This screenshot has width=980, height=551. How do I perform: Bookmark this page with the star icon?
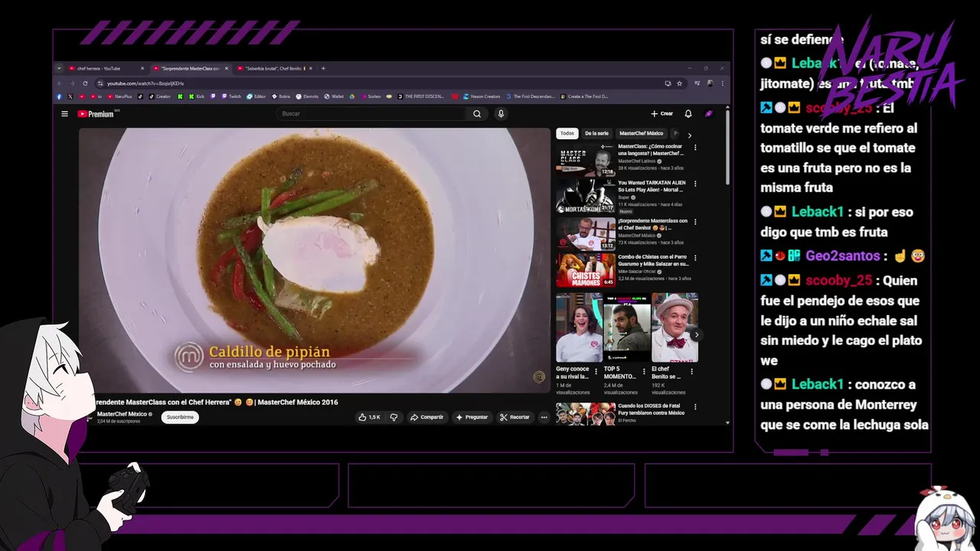click(679, 83)
